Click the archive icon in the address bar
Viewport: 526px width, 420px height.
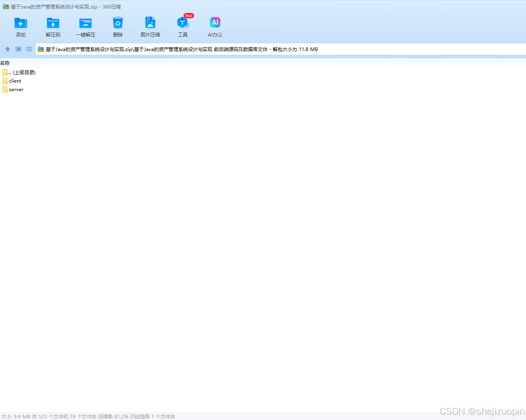point(41,49)
